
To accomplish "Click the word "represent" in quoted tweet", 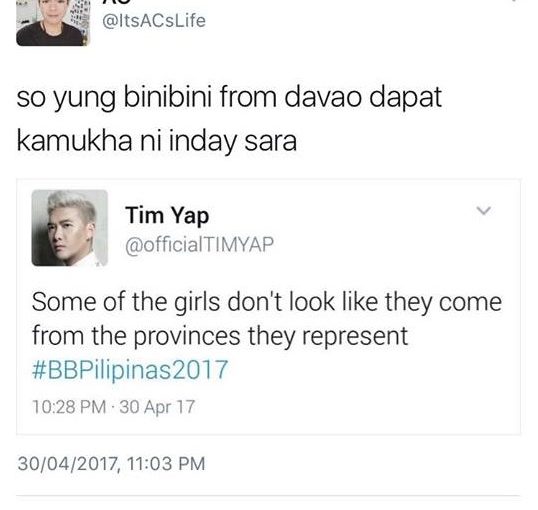I will click(x=355, y=336).
